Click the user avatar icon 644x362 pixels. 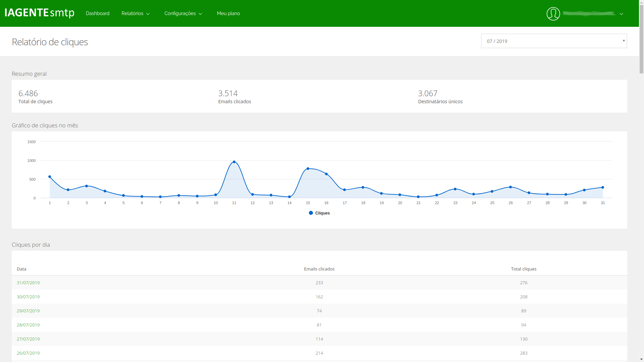coord(553,14)
